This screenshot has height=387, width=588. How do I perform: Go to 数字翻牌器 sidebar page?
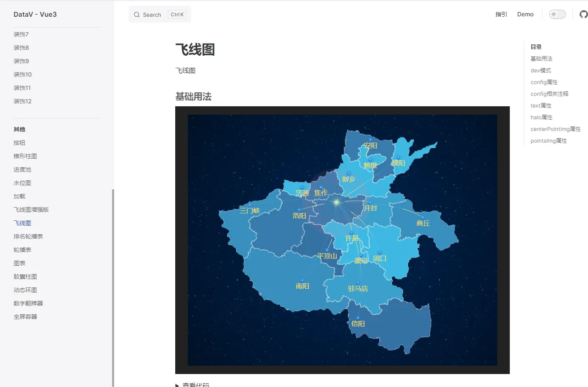pos(28,303)
